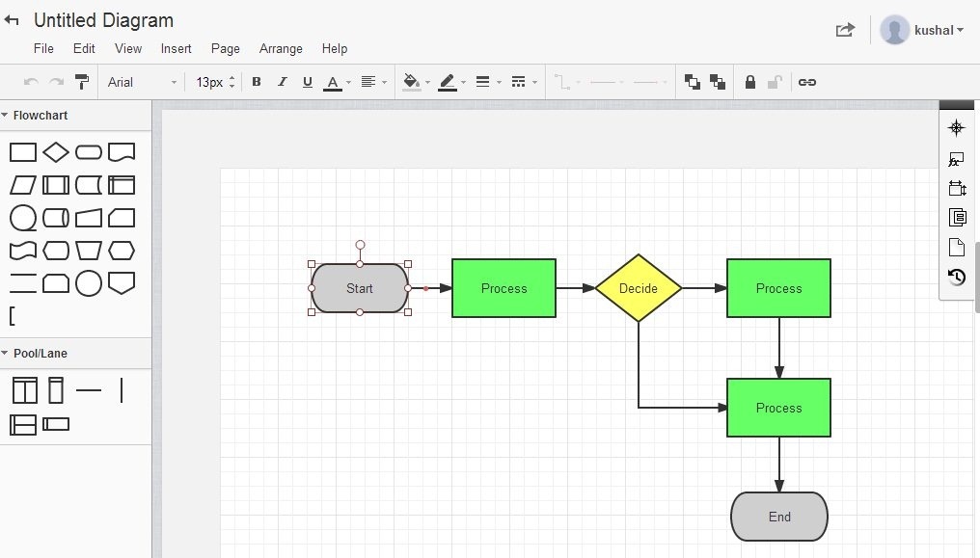Toggle bold text formatting
This screenshot has width=980, height=558.
tap(257, 82)
